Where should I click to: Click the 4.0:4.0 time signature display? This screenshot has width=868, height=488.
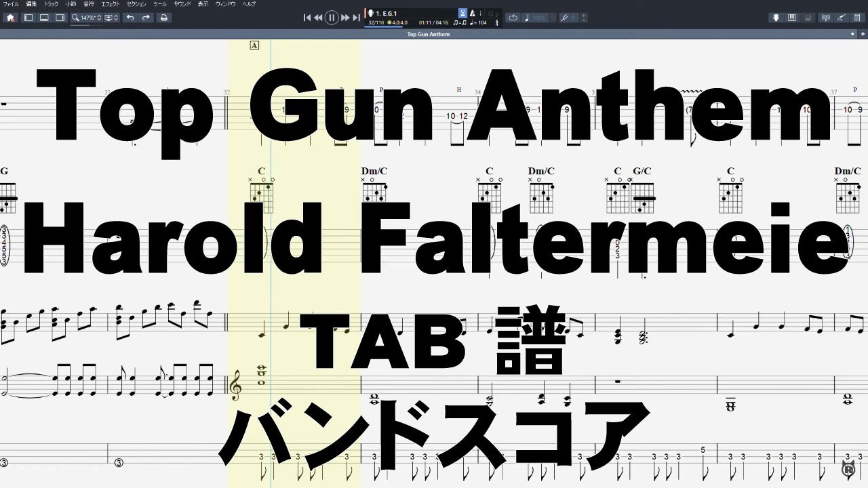click(x=397, y=23)
